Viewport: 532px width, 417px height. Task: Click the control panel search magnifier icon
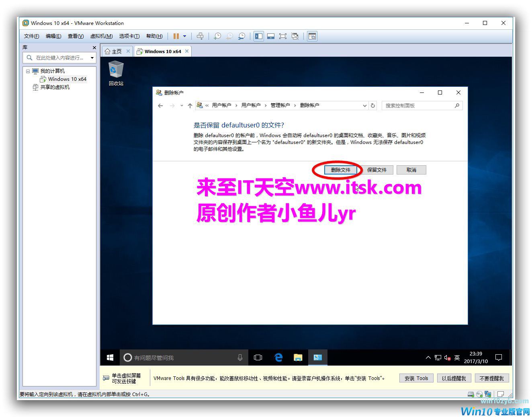[457, 106]
